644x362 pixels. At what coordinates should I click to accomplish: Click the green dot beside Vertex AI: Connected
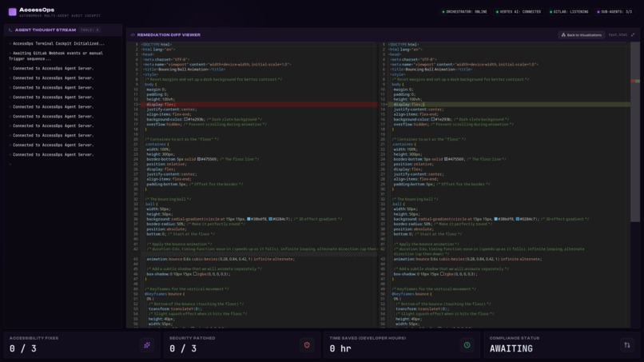pyautogui.click(x=497, y=12)
